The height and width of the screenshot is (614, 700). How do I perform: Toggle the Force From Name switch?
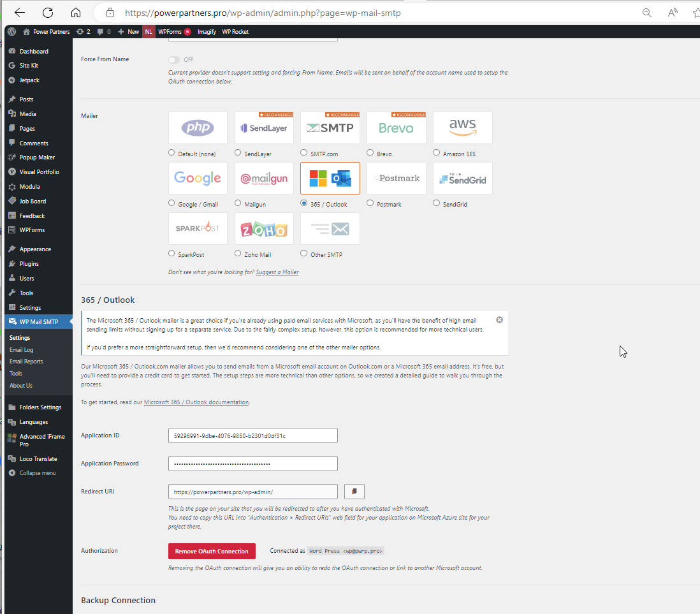click(x=173, y=59)
